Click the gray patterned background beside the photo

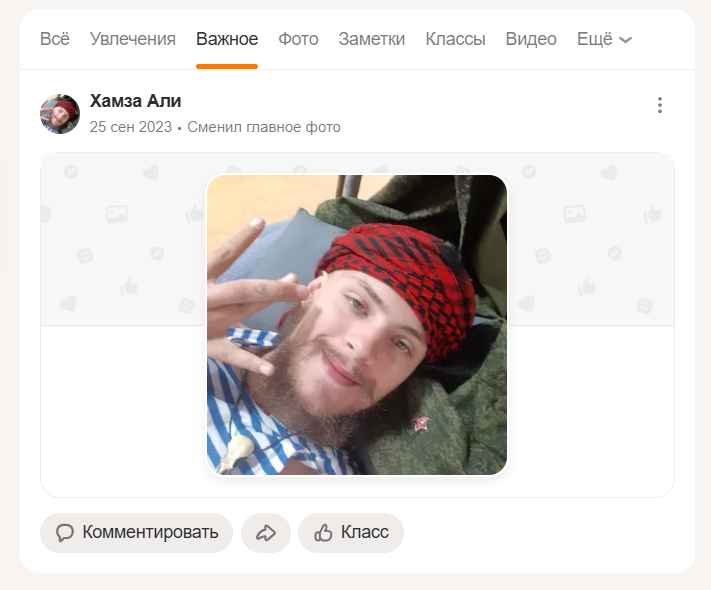pyautogui.click(x=122, y=239)
